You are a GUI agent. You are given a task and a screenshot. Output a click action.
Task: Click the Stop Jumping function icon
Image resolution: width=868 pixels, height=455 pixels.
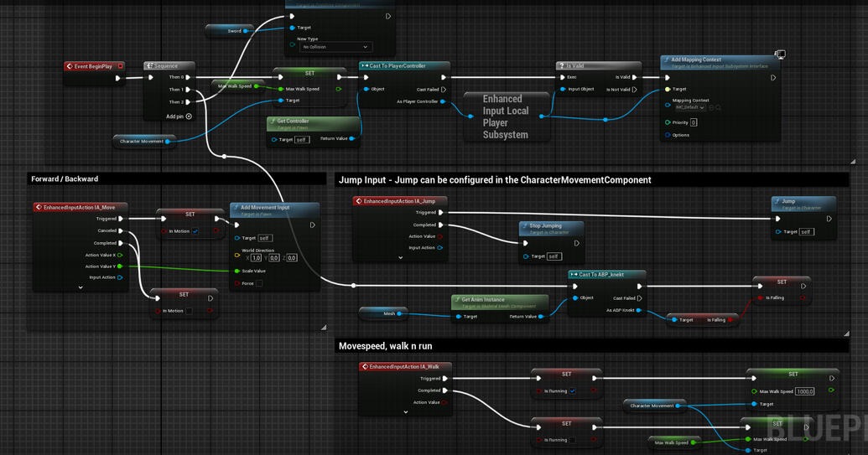click(524, 225)
